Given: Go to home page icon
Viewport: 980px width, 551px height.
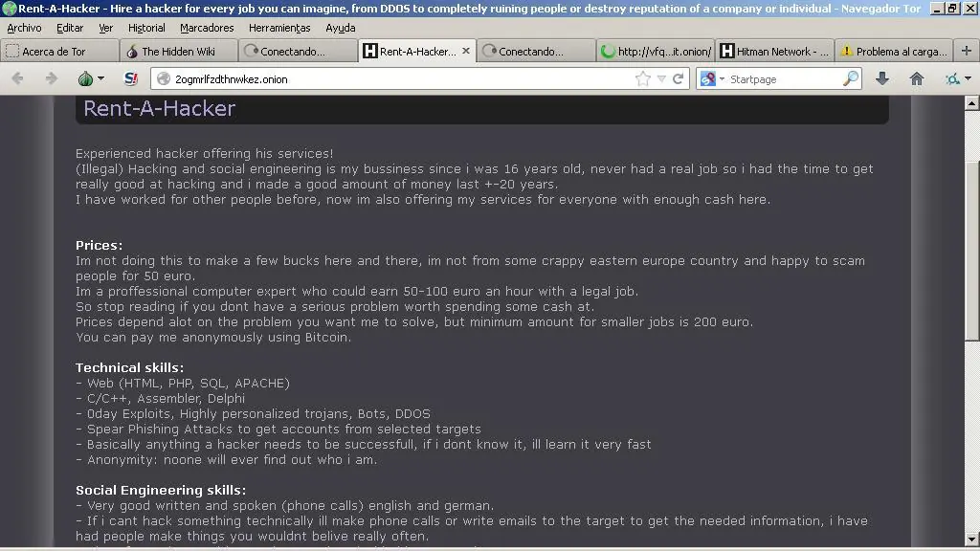Looking at the screenshot, I should [916, 78].
